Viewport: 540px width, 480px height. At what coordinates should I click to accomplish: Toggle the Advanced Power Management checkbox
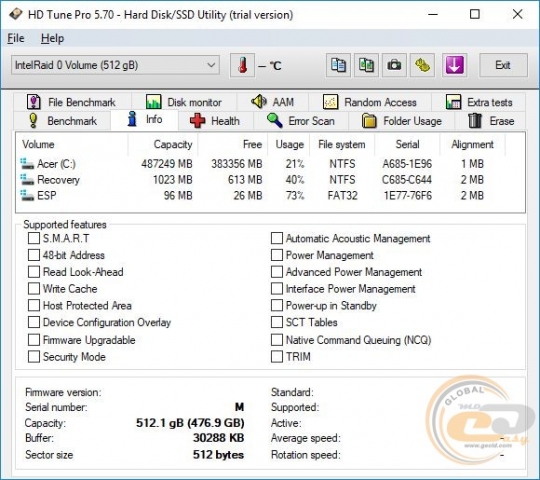(277, 272)
